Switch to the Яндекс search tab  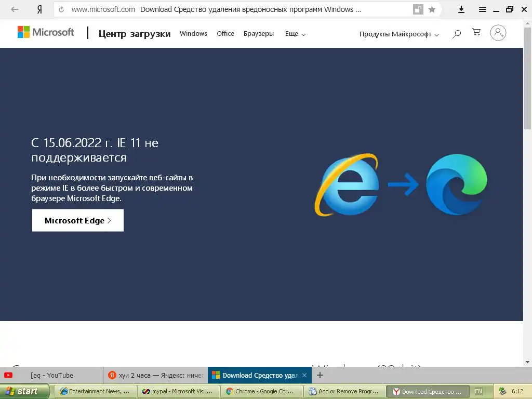pos(155,375)
